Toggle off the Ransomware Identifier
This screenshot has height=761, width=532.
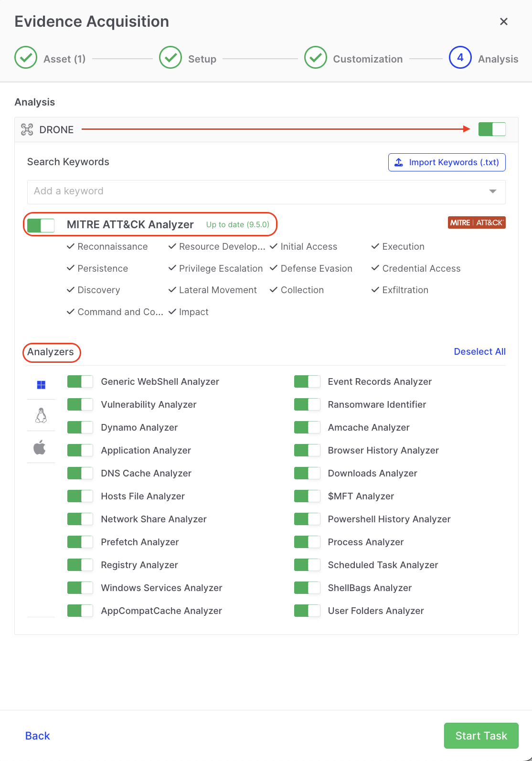pos(307,404)
